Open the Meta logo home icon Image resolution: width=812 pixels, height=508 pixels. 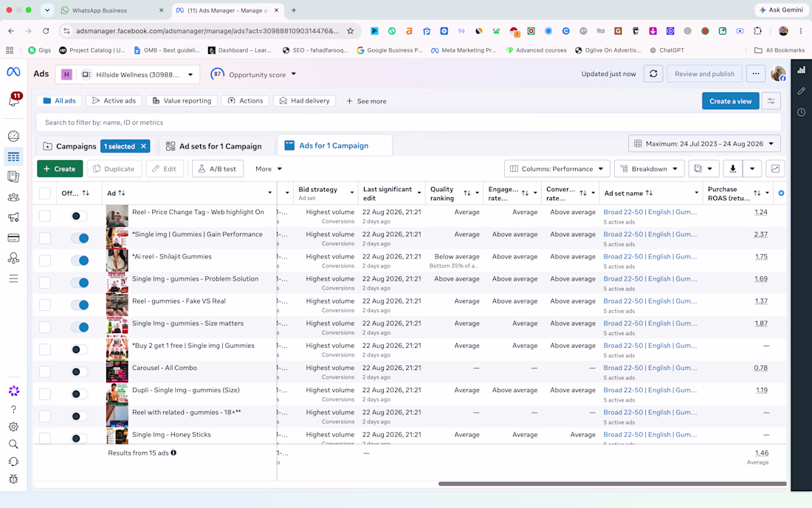point(13,72)
